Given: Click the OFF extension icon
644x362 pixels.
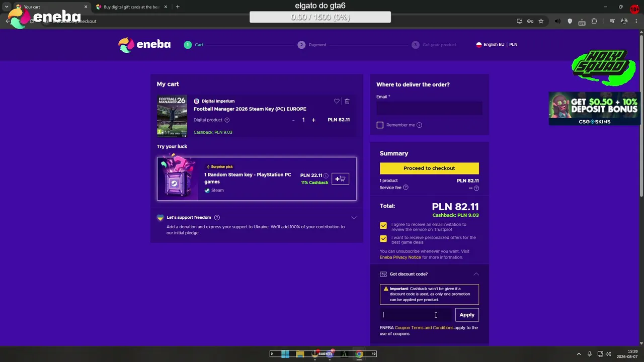Looking at the screenshot, I should pyautogui.click(x=582, y=22).
